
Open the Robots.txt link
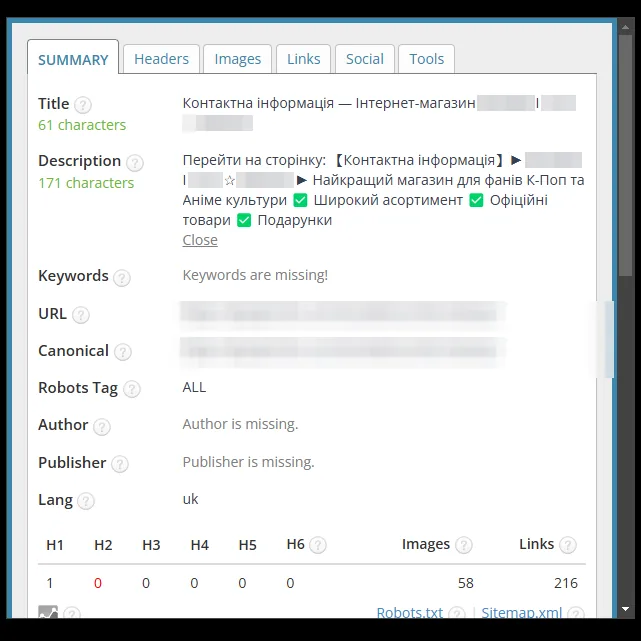point(410,612)
